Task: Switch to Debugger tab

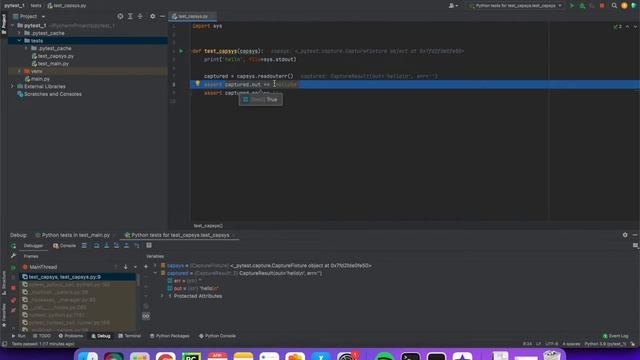Action: (x=33, y=246)
